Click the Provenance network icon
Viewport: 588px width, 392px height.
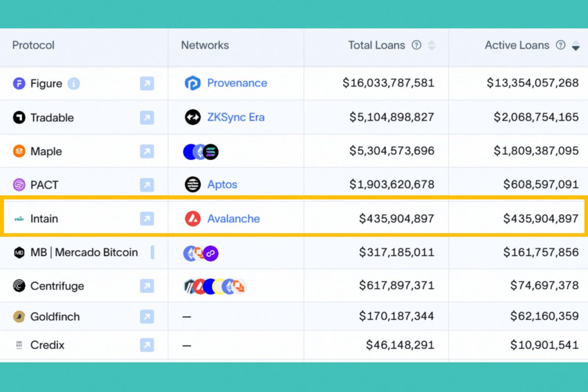193,83
